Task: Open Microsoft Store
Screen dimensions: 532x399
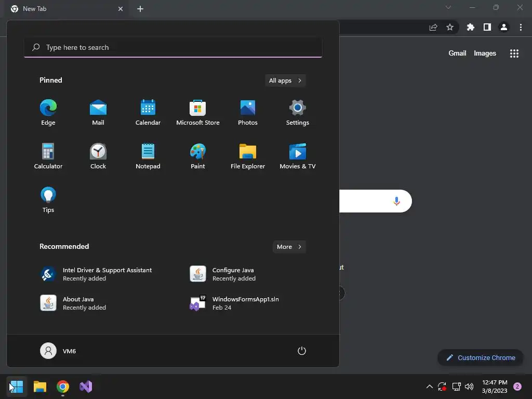Action: [198, 113]
